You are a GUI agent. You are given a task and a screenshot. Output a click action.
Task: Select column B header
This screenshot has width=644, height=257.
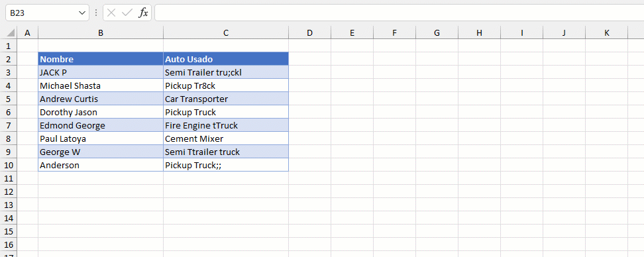pos(101,33)
